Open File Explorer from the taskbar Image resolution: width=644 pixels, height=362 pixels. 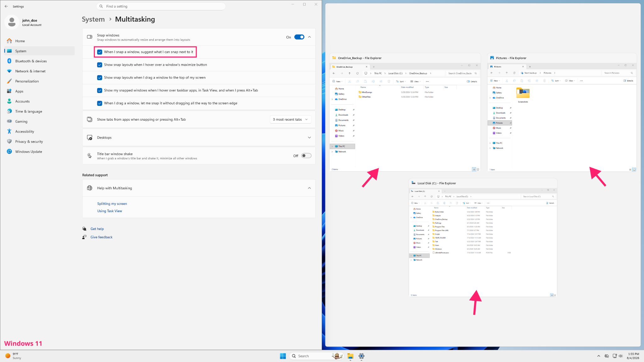coord(350,356)
